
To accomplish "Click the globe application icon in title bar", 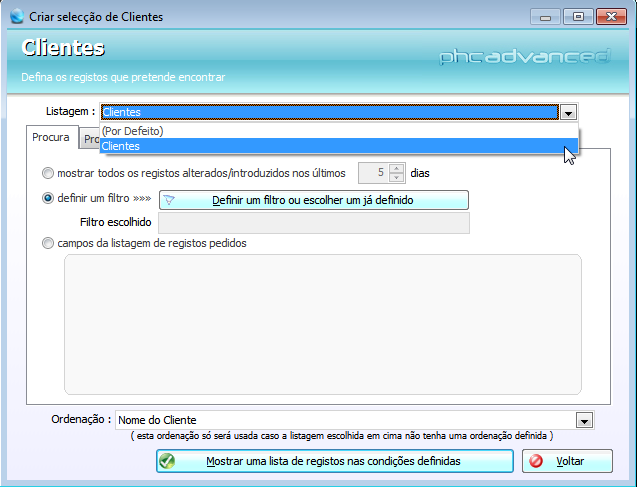I will 17,17.
